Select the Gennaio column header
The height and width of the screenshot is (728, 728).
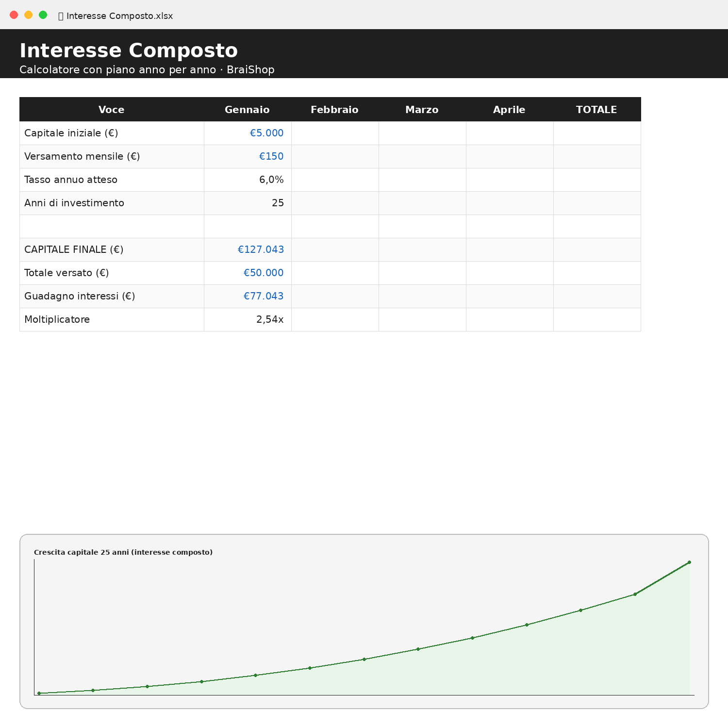(248, 110)
